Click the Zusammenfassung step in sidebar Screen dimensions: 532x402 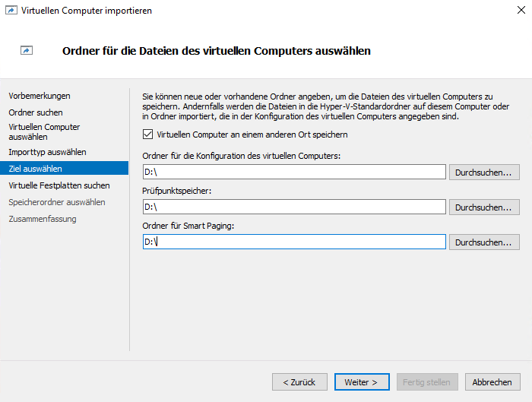point(43,219)
